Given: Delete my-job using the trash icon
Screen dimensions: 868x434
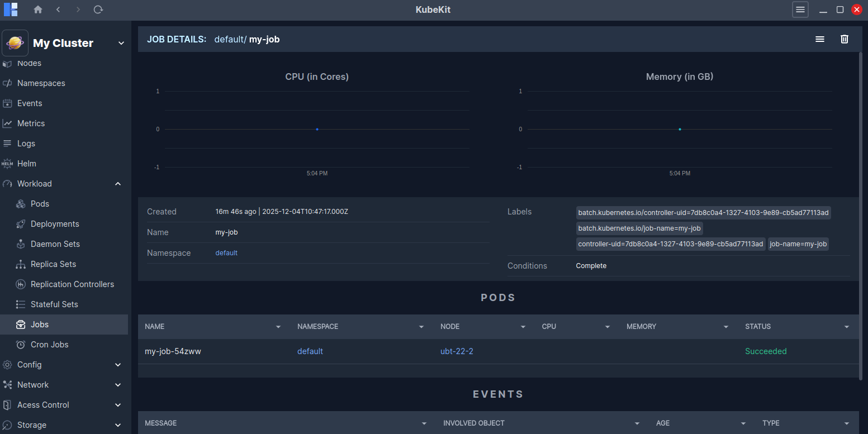Looking at the screenshot, I should [844, 39].
